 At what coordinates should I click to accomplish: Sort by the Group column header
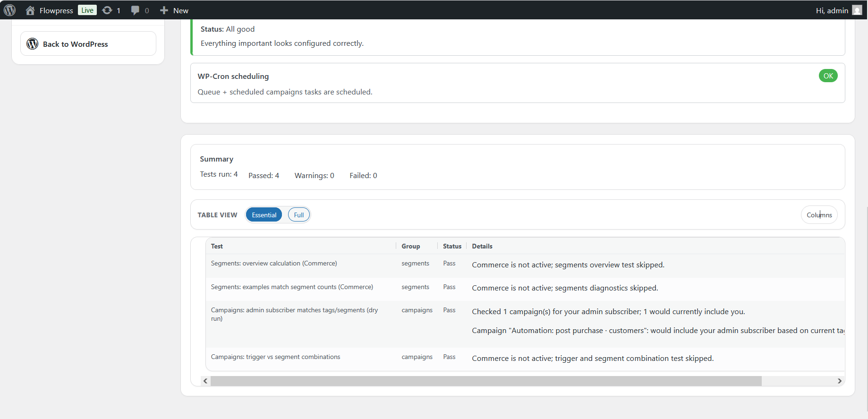(x=410, y=246)
